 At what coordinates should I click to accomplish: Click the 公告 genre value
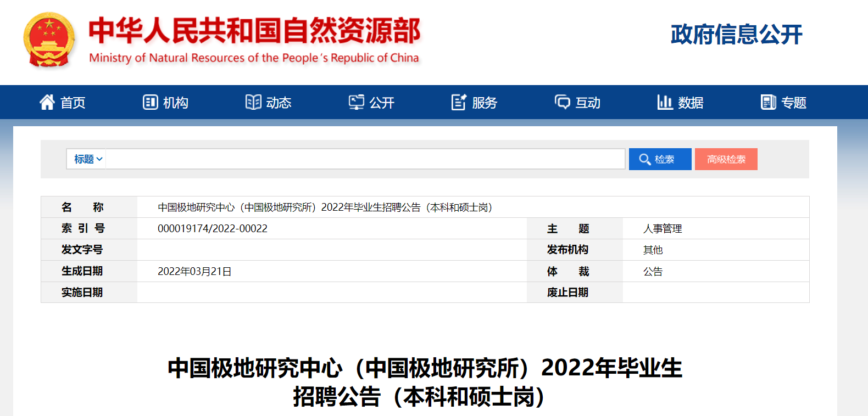653,271
